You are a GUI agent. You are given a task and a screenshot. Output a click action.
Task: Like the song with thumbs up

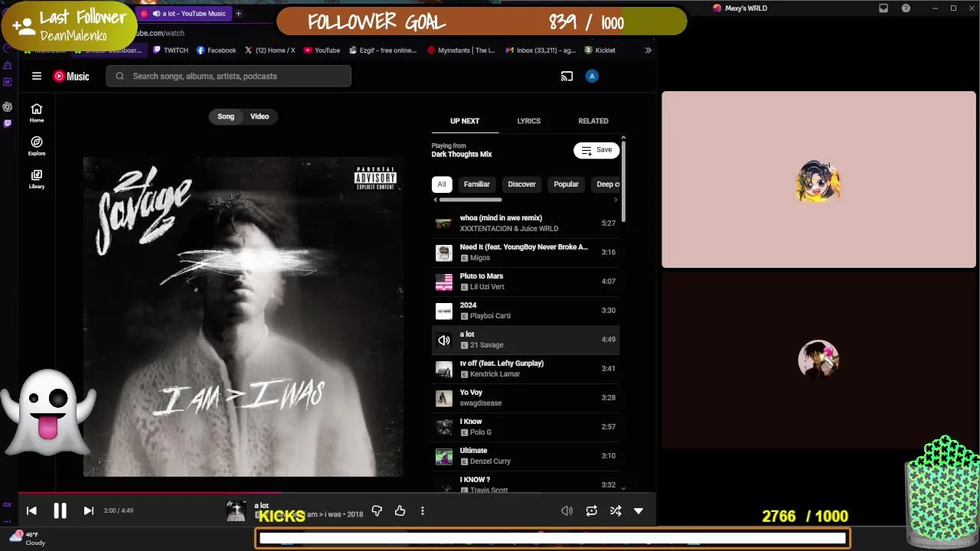tap(400, 510)
